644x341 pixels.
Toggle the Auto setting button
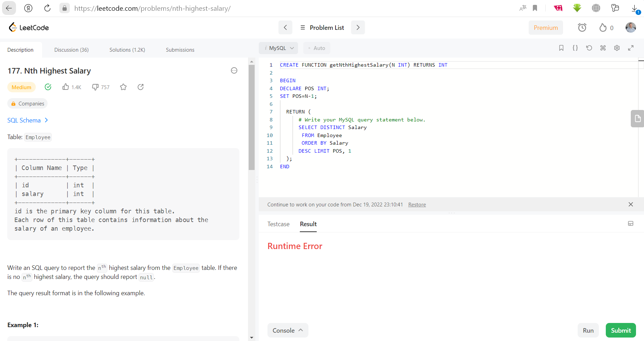(317, 48)
